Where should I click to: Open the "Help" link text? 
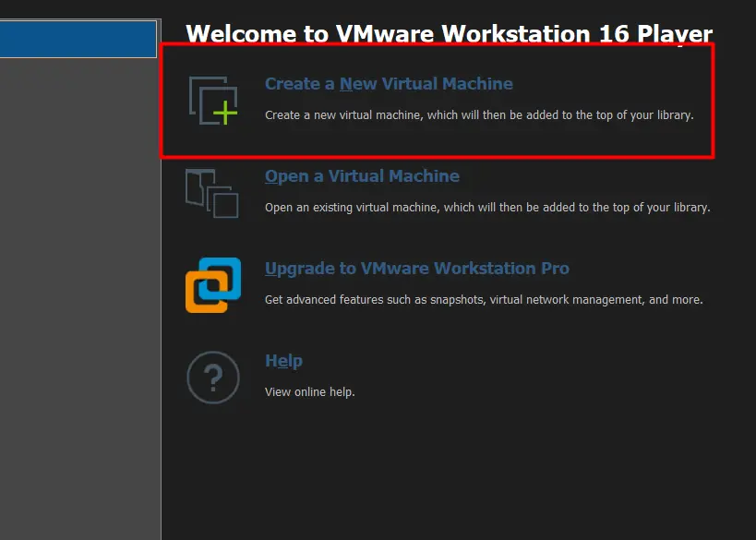point(283,361)
